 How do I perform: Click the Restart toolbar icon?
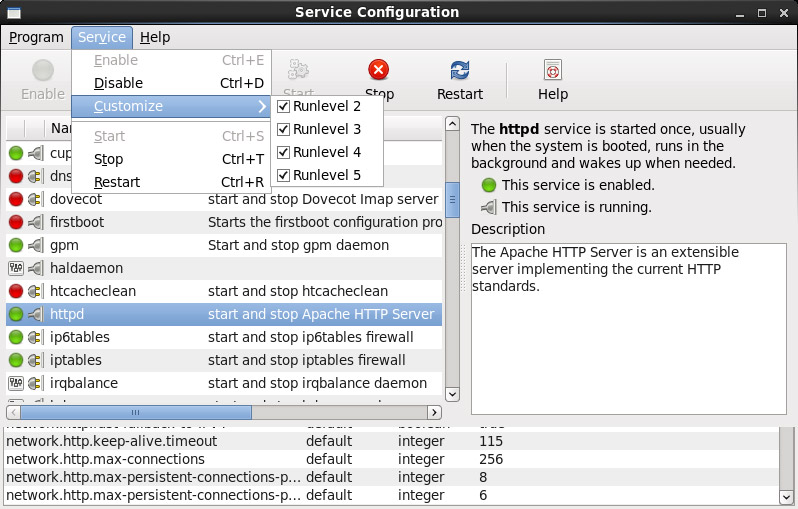coord(460,70)
